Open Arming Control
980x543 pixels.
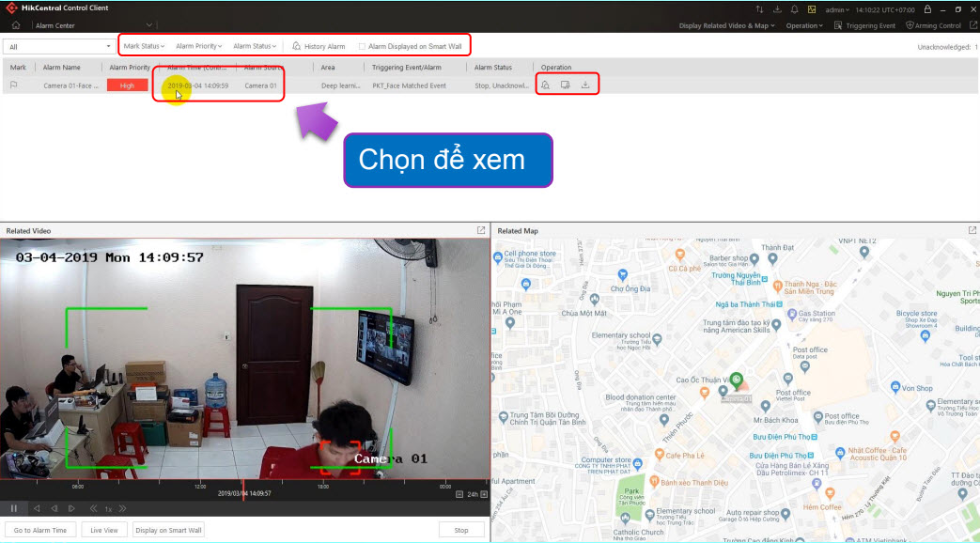[933, 25]
